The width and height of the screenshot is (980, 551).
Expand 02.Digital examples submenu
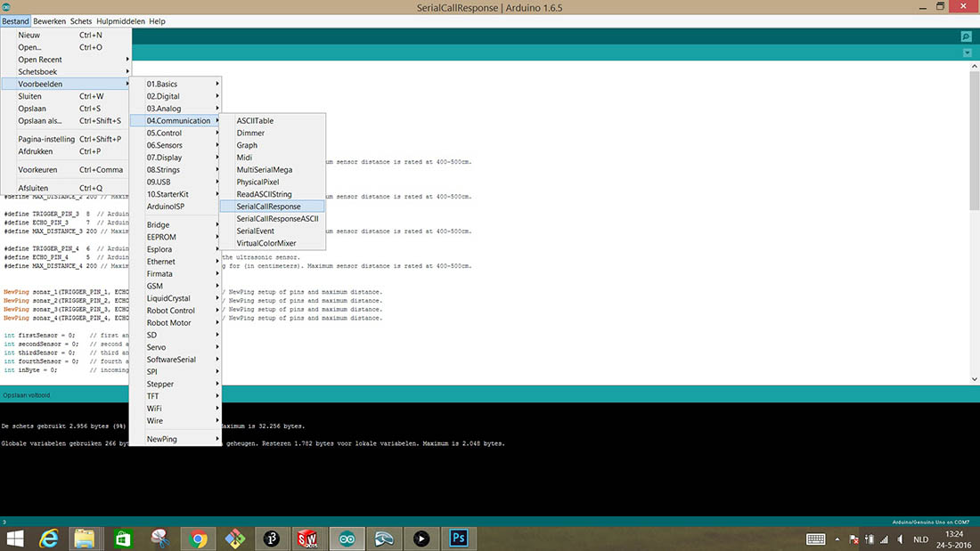pos(176,96)
